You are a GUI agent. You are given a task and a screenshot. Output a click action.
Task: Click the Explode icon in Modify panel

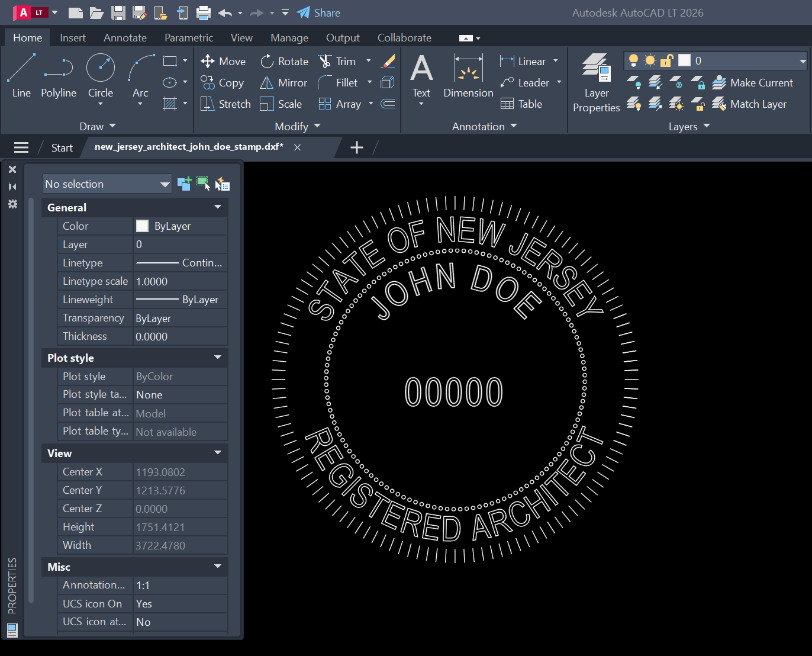pos(388,82)
